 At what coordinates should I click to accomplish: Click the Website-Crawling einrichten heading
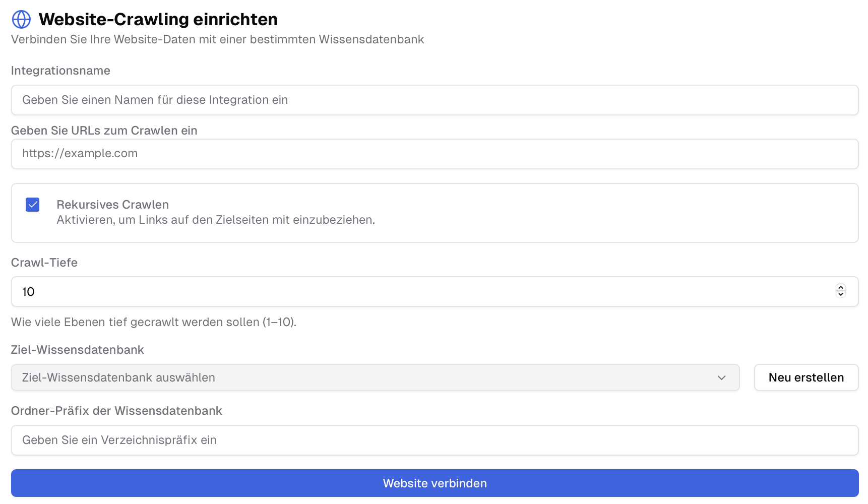pyautogui.click(x=158, y=19)
